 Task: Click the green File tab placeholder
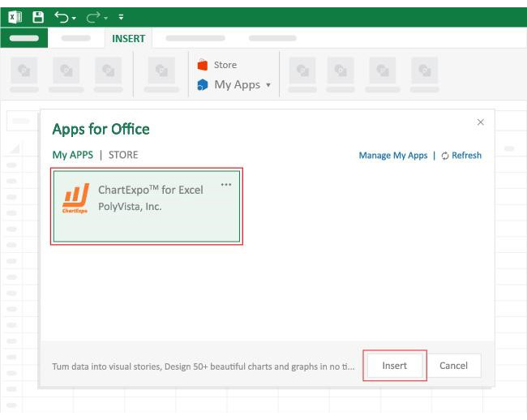click(24, 38)
